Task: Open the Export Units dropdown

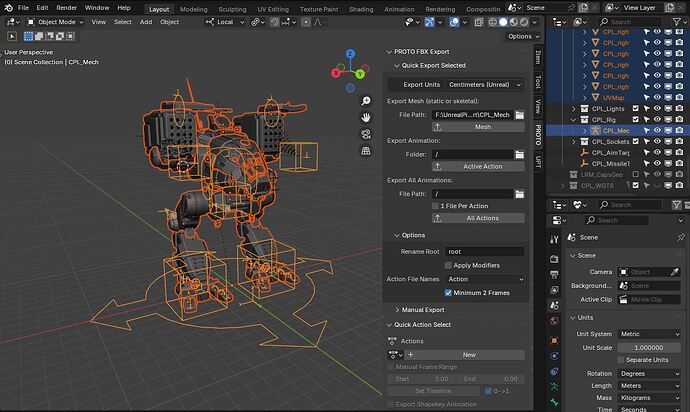Action: 484,85
